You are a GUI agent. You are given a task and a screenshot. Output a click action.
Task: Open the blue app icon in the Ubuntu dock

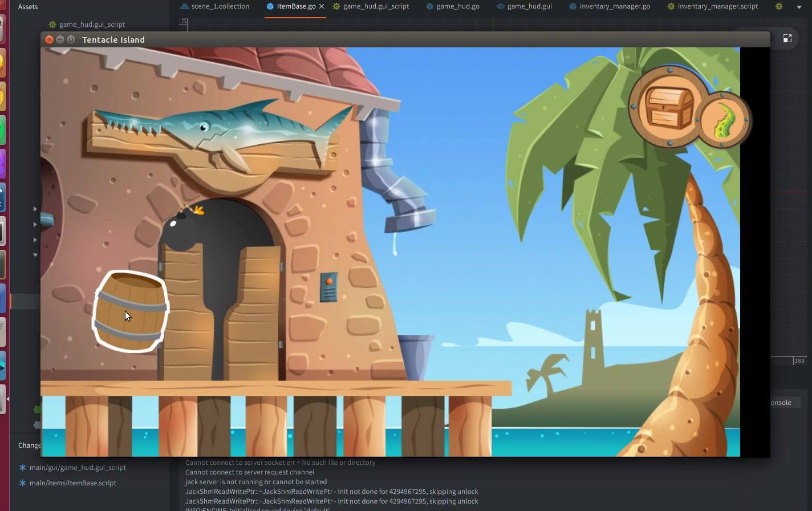click(x=3, y=198)
